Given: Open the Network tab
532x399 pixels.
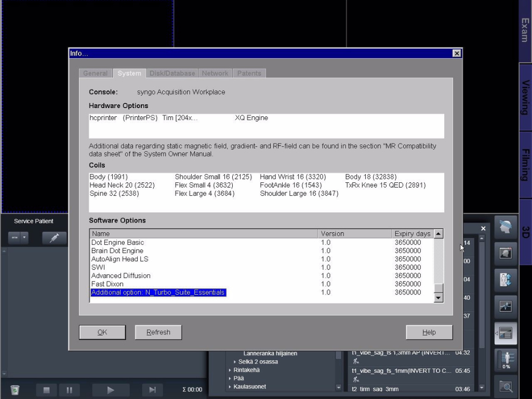Looking at the screenshot, I should point(215,73).
